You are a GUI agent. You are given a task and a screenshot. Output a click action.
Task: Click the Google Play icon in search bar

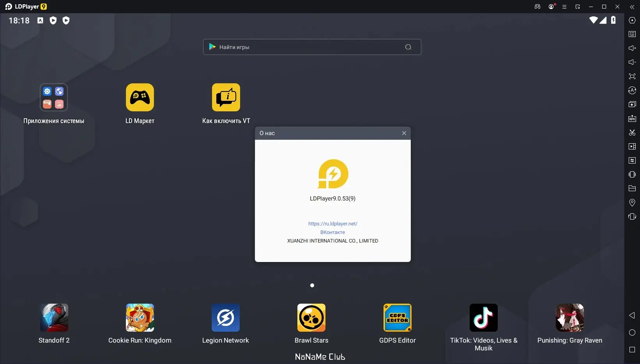pos(212,47)
